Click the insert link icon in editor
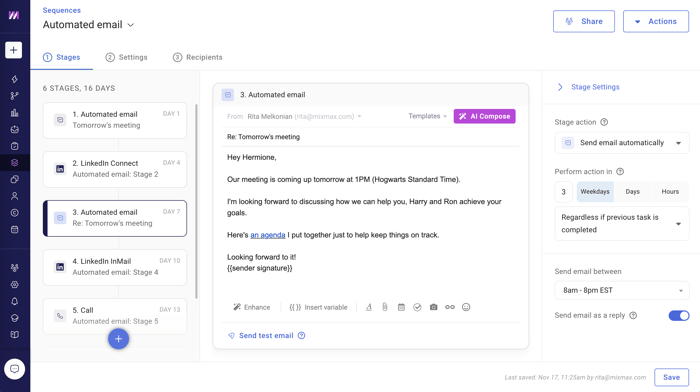 [450, 307]
